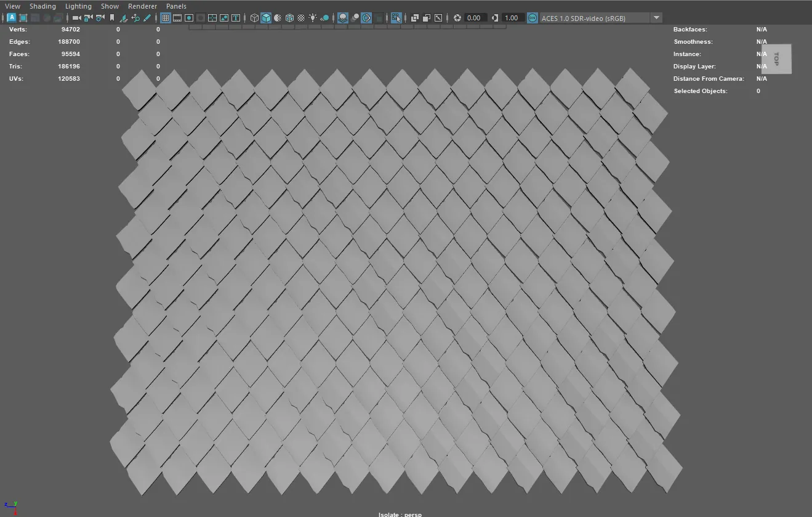Screen dimensions: 812x517
Task: Click the Exposure value field 0.00
Action: (x=475, y=18)
